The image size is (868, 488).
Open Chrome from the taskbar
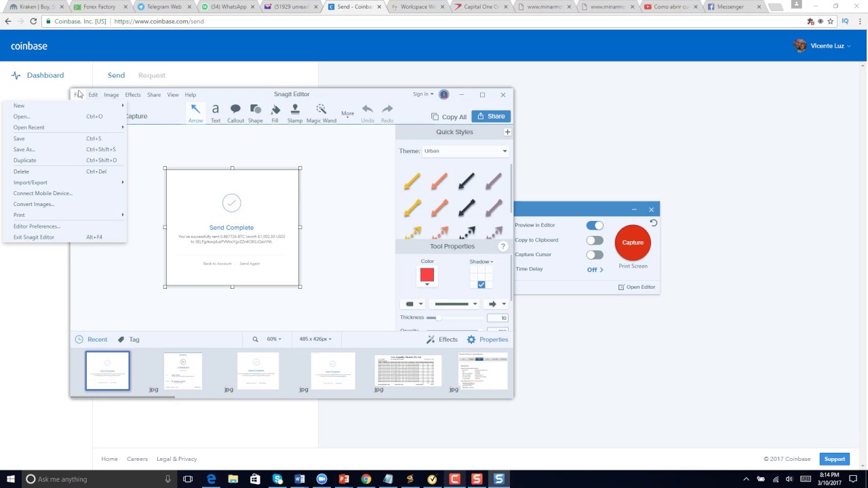coord(366,479)
